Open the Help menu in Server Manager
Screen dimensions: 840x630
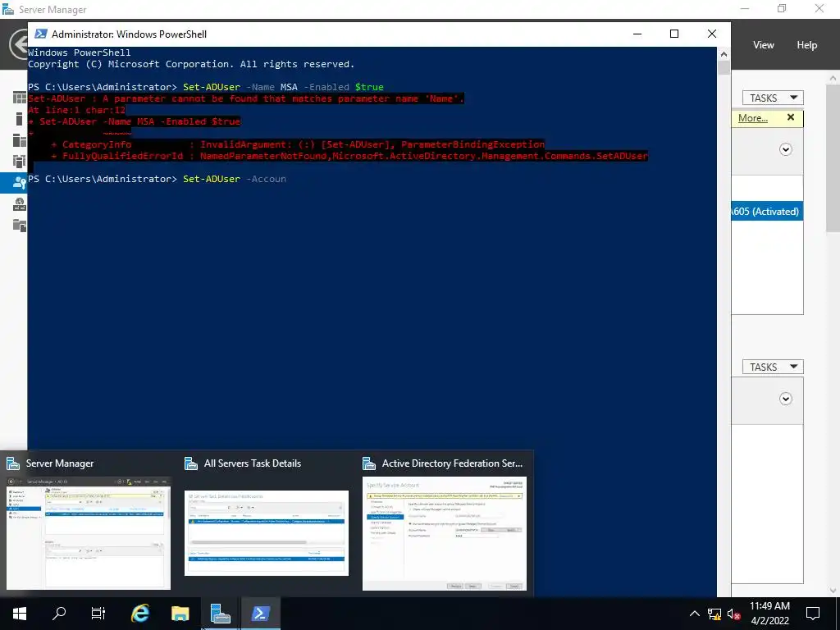(807, 45)
